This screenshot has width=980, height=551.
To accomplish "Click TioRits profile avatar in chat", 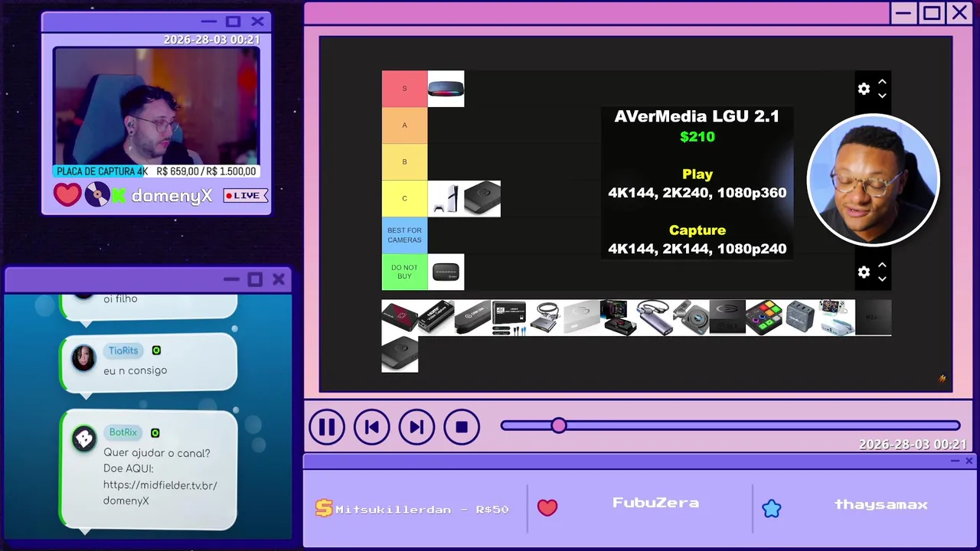I will (x=83, y=357).
